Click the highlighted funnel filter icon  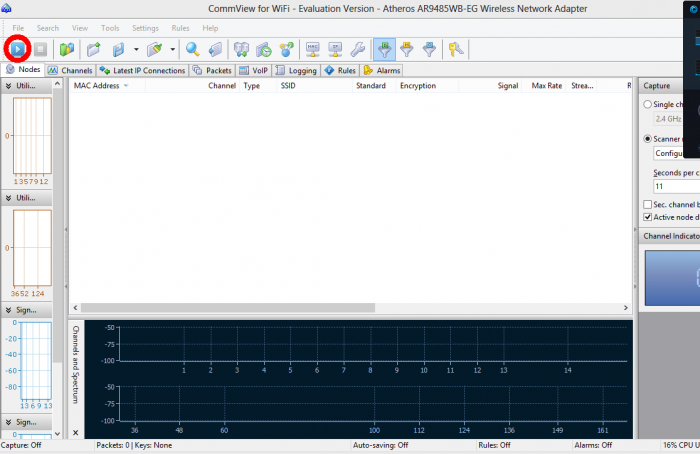(384, 48)
